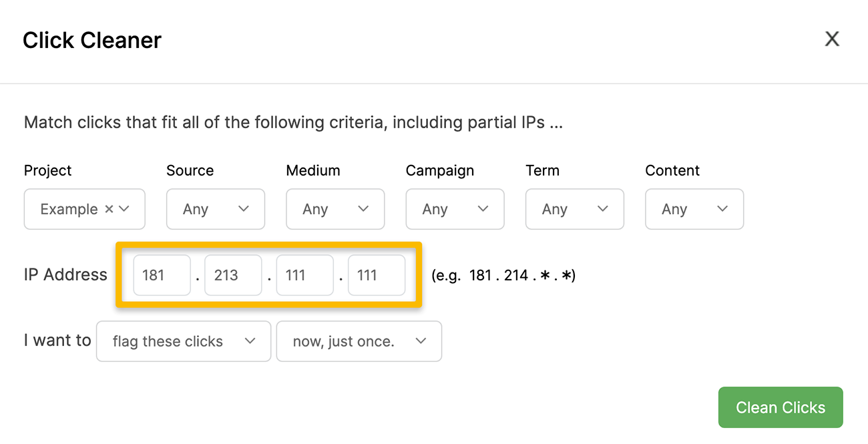Open the Content dropdown
868x444 pixels.
[694, 209]
